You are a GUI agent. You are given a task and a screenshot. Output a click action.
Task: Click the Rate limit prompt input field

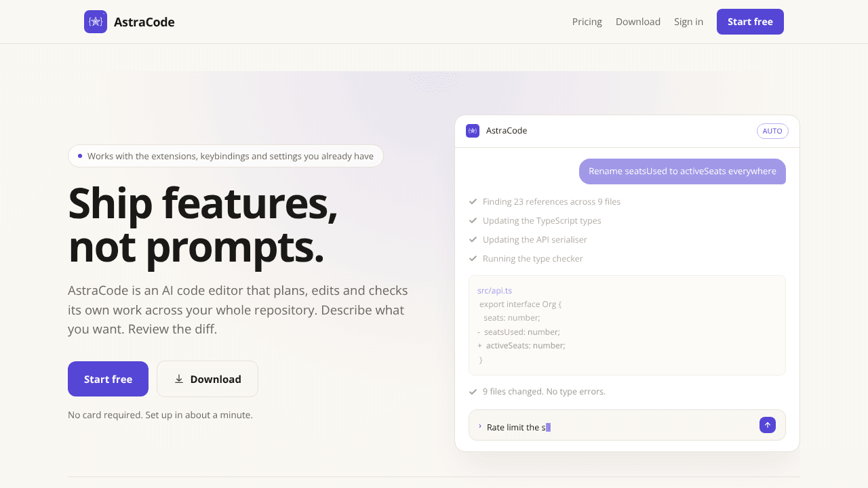point(627,425)
